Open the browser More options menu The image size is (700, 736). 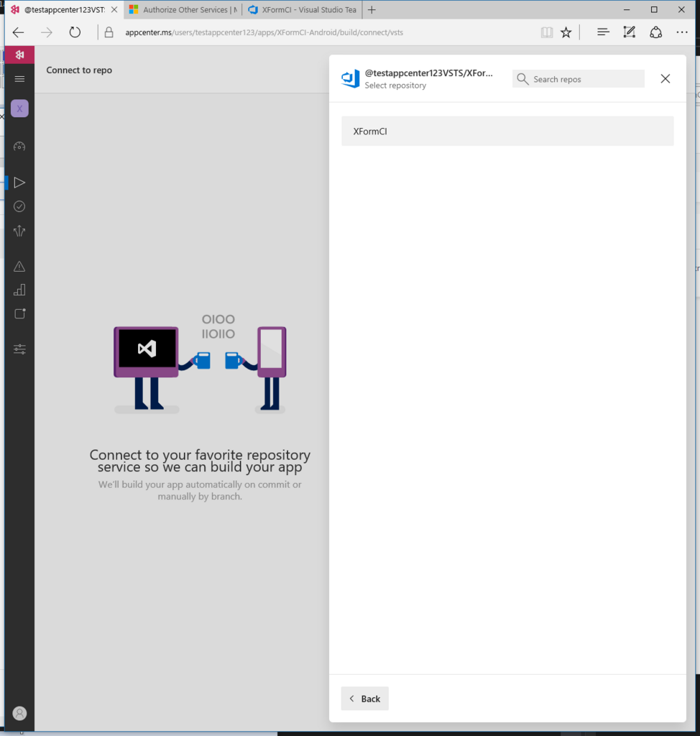pyautogui.click(x=682, y=32)
